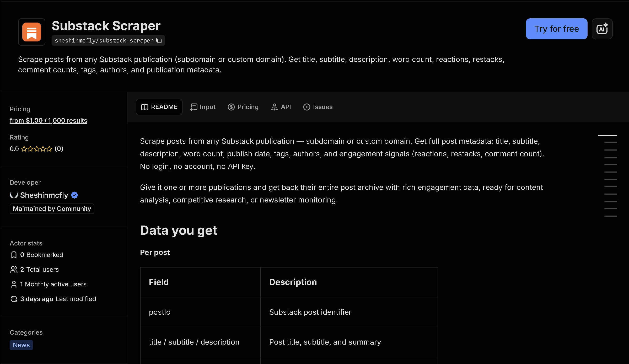Switch to the README tab
The width and height of the screenshot is (629, 364).
[159, 107]
